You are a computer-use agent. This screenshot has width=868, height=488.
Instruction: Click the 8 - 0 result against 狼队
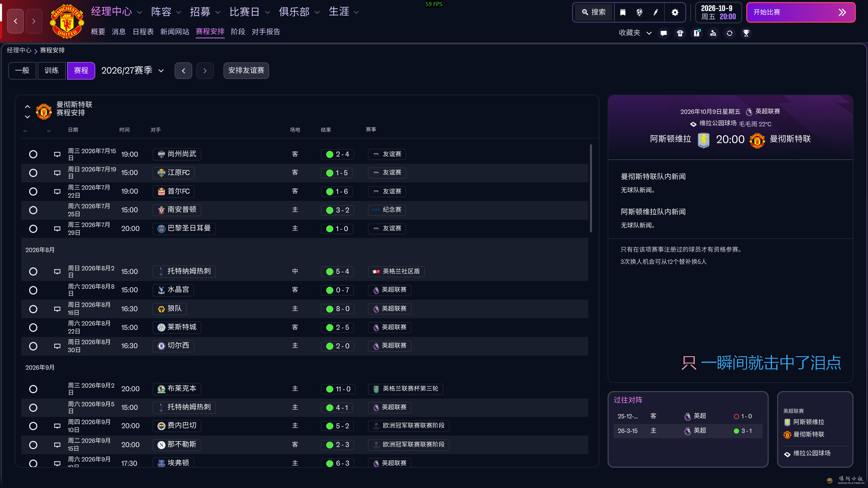pos(338,309)
